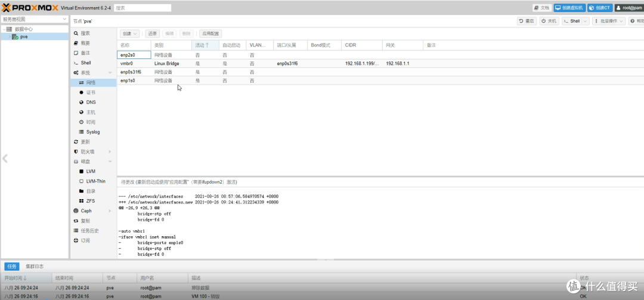Open the 主机 hosts item

[x=91, y=112]
